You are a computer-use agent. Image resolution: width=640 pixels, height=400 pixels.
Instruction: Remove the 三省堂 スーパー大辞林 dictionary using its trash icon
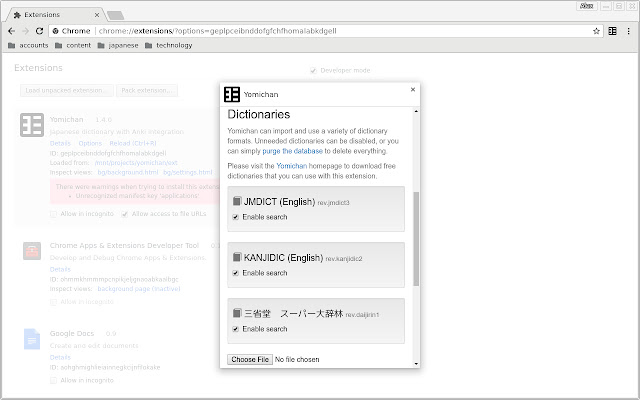click(x=237, y=313)
